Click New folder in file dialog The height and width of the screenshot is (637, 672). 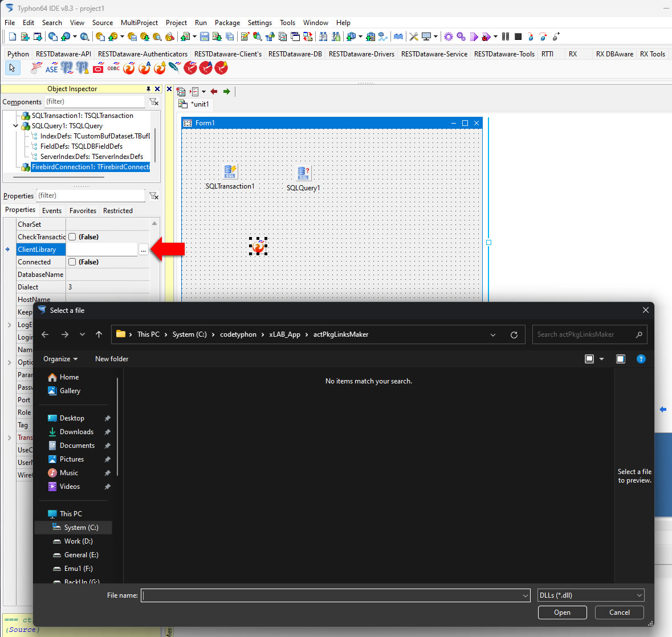(112, 359)
